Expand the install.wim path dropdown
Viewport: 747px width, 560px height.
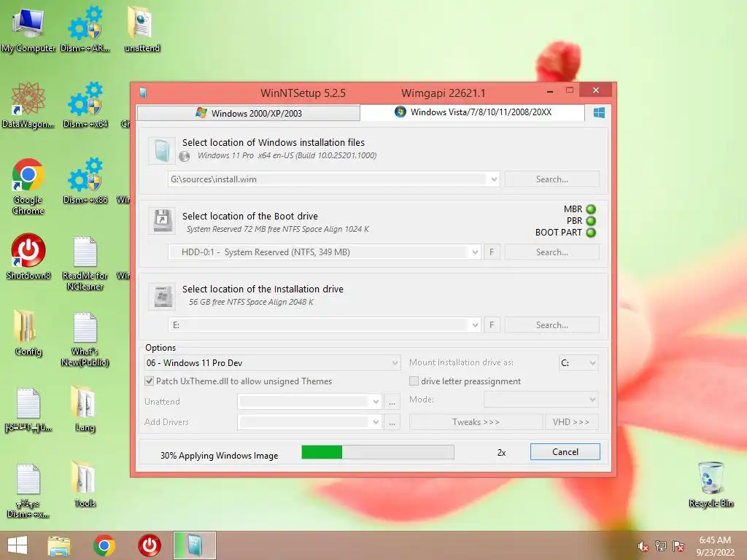(x=494, y=179)
